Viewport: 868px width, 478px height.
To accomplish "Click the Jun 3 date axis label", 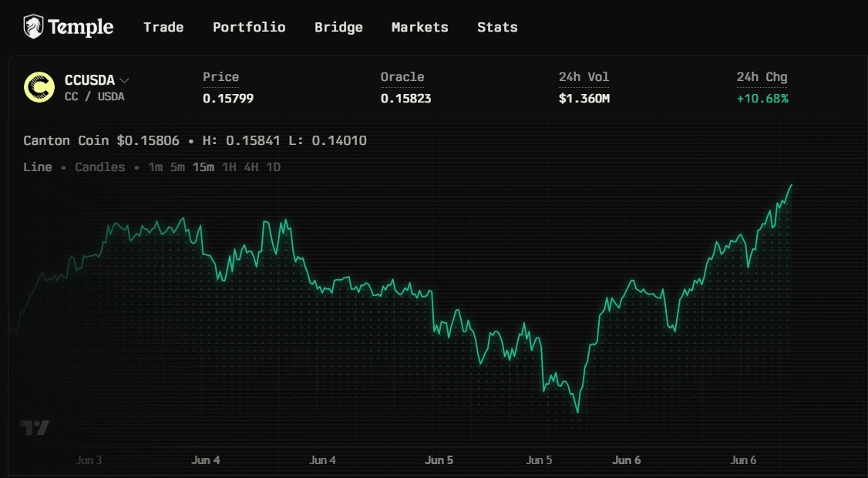I will (x=89, y=460).
